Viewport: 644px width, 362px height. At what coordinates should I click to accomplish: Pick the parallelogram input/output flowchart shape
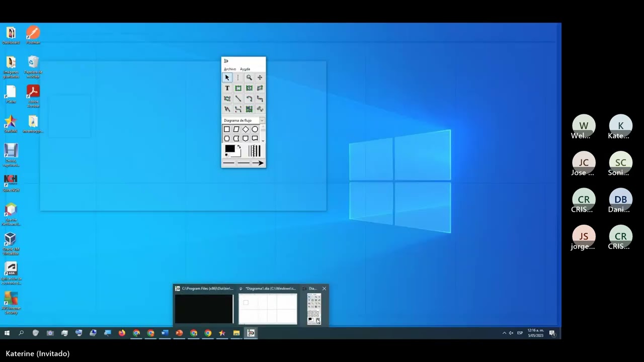tap(236, 129)
